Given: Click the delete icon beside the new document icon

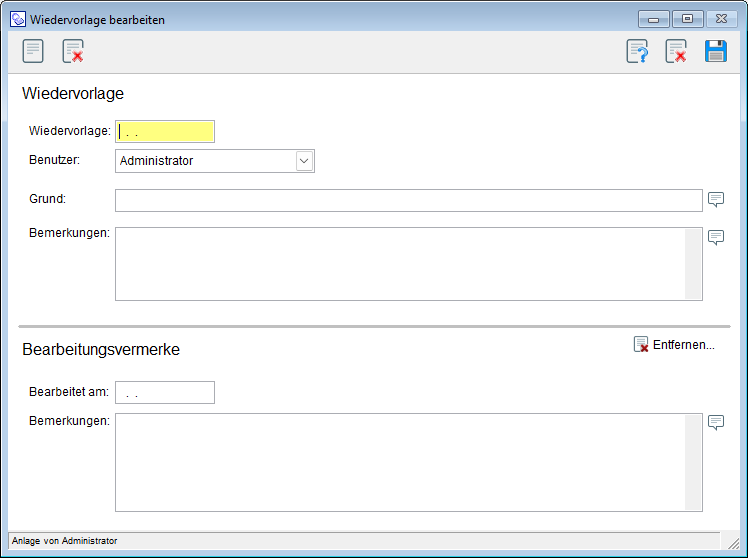Looking at the screenshot, I should [72, 51].
